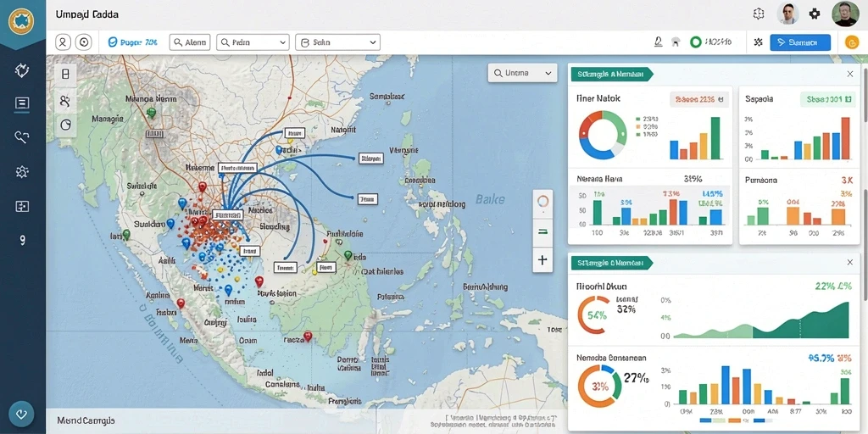Select the lower green panel header tab
Viewport: 868px width, 434px height.
point(612,263)
